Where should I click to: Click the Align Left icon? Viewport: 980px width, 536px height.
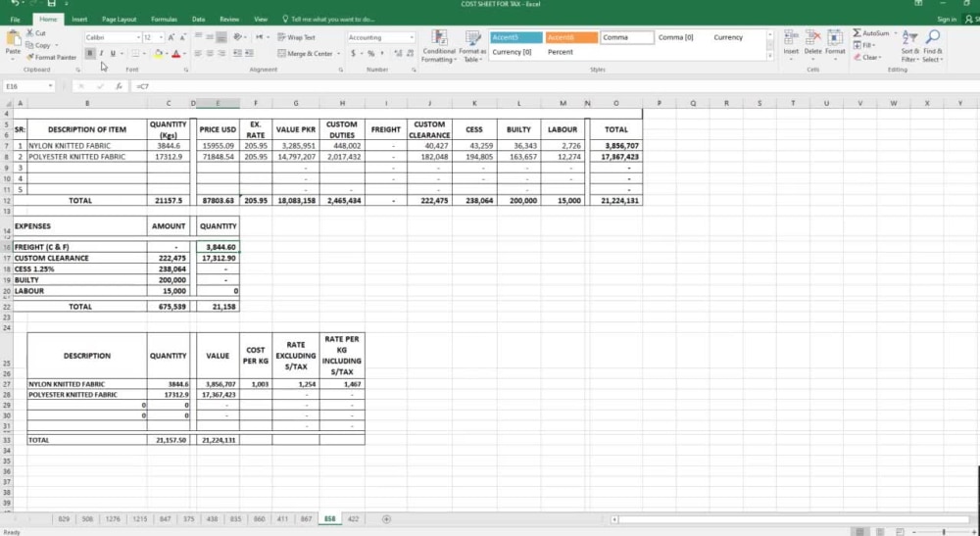[x=198, y=54]
